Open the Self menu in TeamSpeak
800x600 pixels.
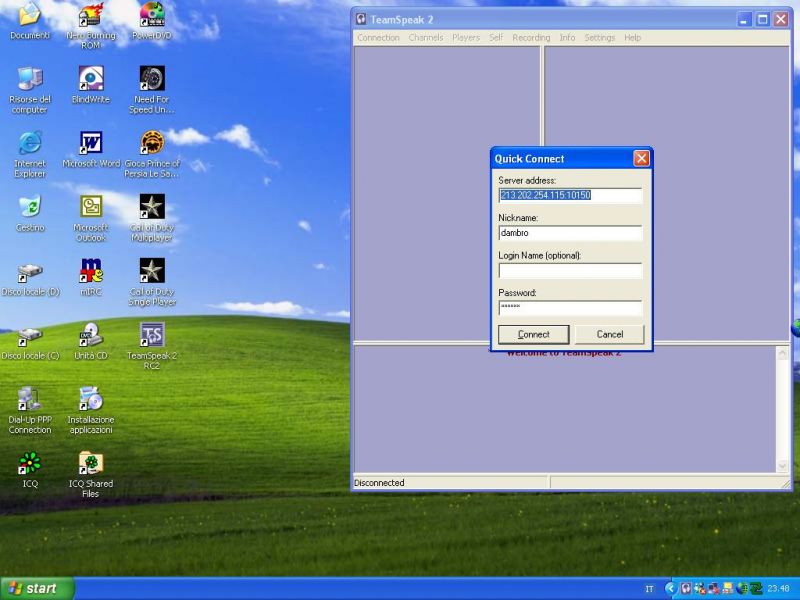tap(496, 38)
